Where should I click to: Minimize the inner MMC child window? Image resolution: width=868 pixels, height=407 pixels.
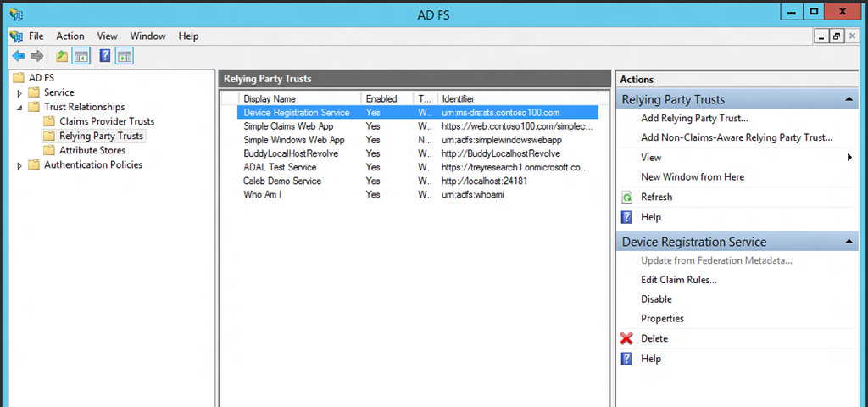pos(821,36)
